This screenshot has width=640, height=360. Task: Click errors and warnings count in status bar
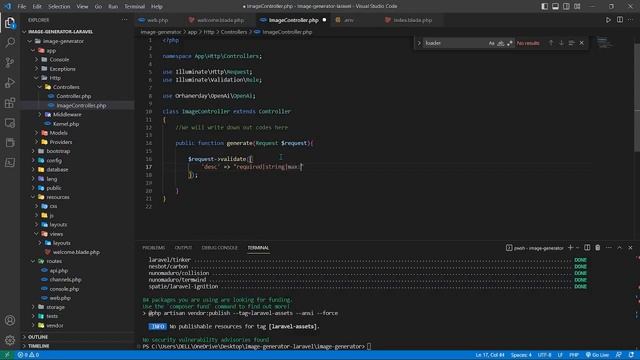pos(28,355)
